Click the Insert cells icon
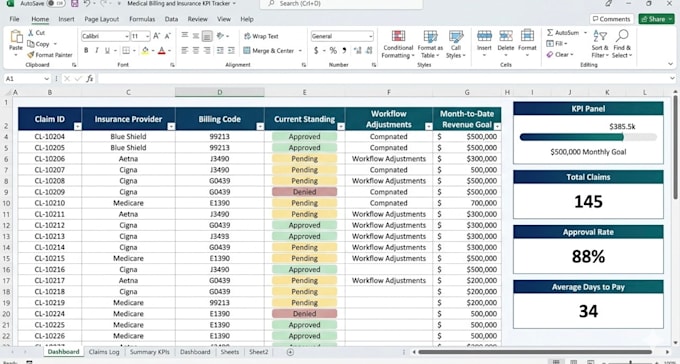The height and width of the screenshot is (364, 680). pyautogui.click(x=484, y=36)
